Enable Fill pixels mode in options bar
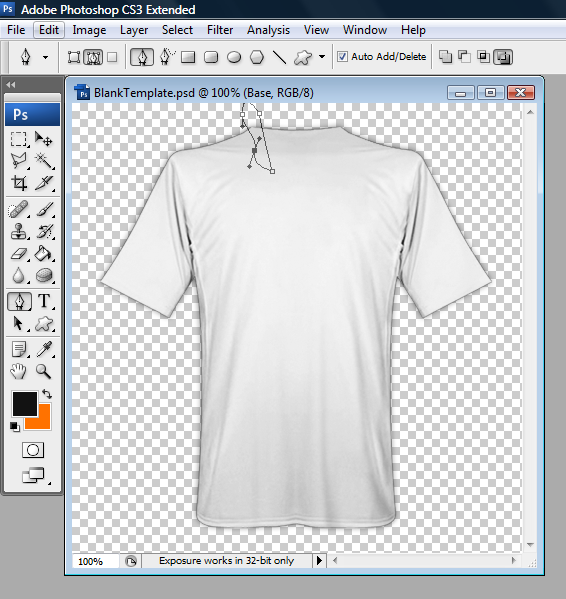Viewport: 566px width, 599px height. click(112, 57)
